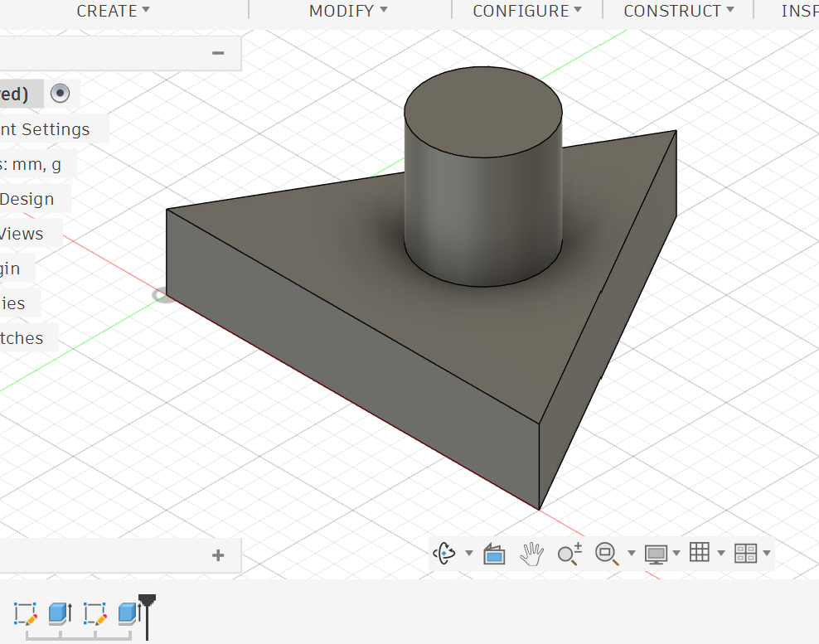Activate the component radio button
This screenshot has width=819, height=644.
(60, 94)
